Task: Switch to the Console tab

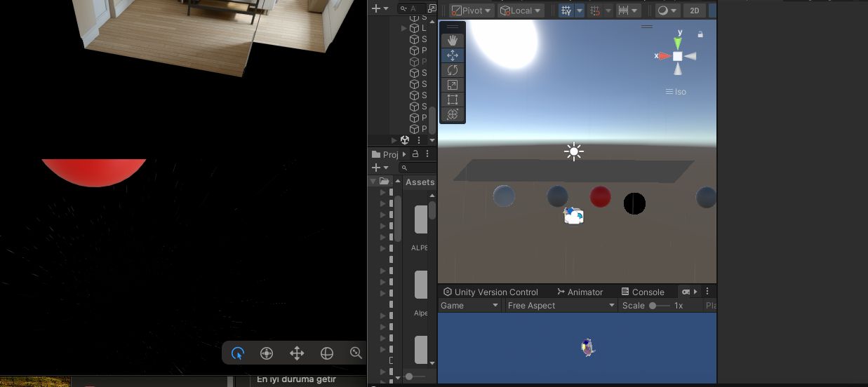Action: point(643,292)
